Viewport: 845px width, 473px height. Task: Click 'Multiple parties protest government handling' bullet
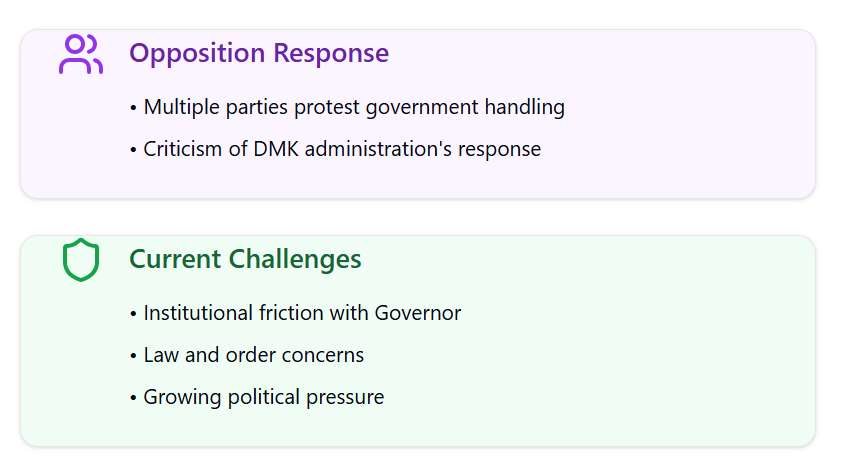point(348,107)
